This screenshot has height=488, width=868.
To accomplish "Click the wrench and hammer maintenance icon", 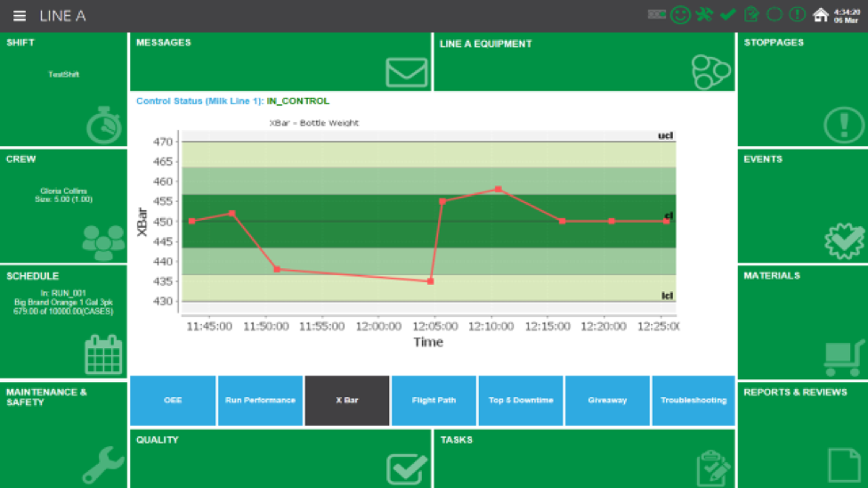I will pyautogui.click(x=705, y=15).
